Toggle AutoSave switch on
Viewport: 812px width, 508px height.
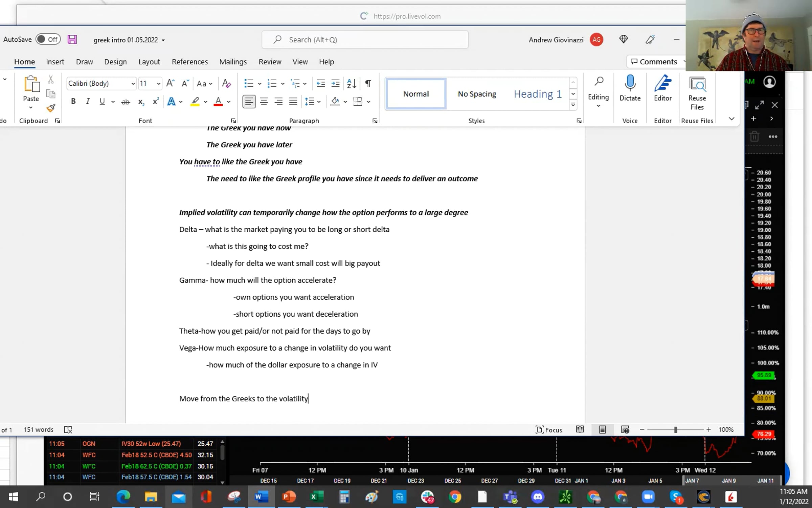[48, 39]
